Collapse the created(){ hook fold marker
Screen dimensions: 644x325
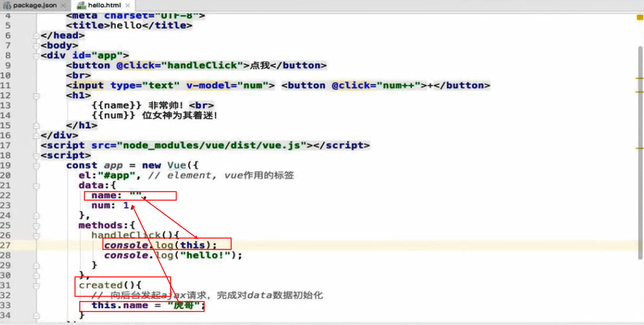(x=36, y=285)
